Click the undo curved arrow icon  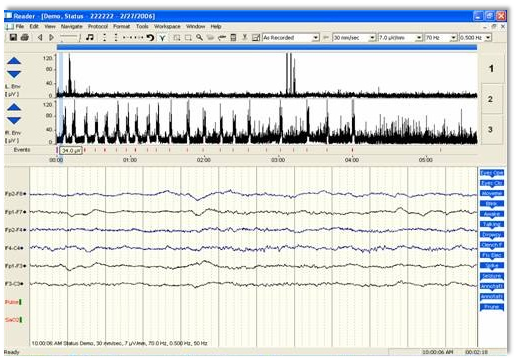[150, 38]
